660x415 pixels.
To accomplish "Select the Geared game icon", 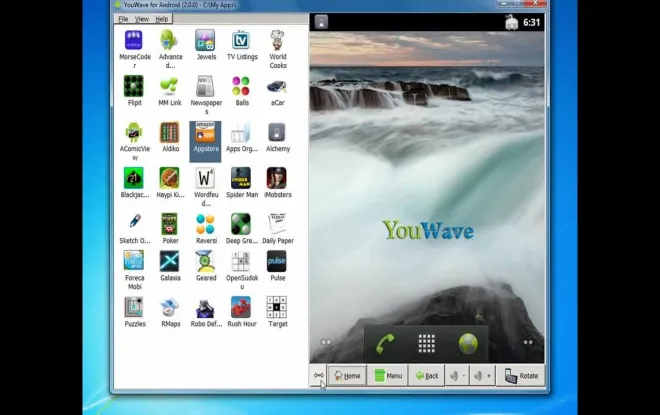I will coord(205,261).
